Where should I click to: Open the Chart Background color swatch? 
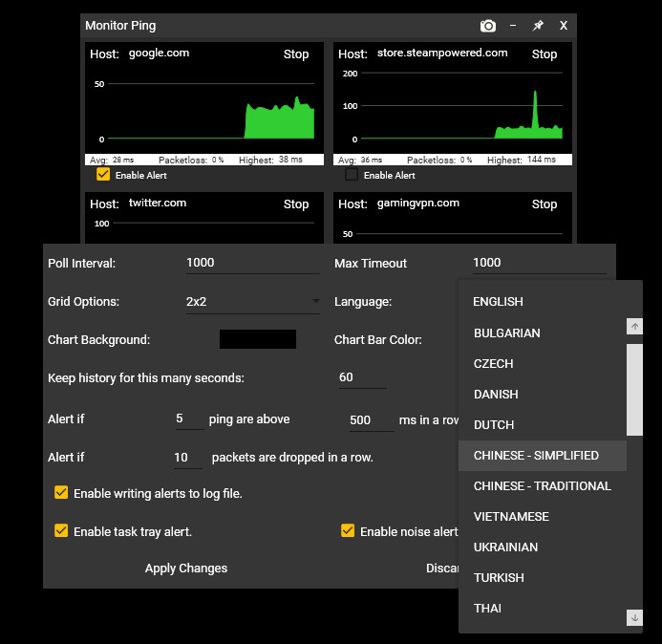(257, 339)
